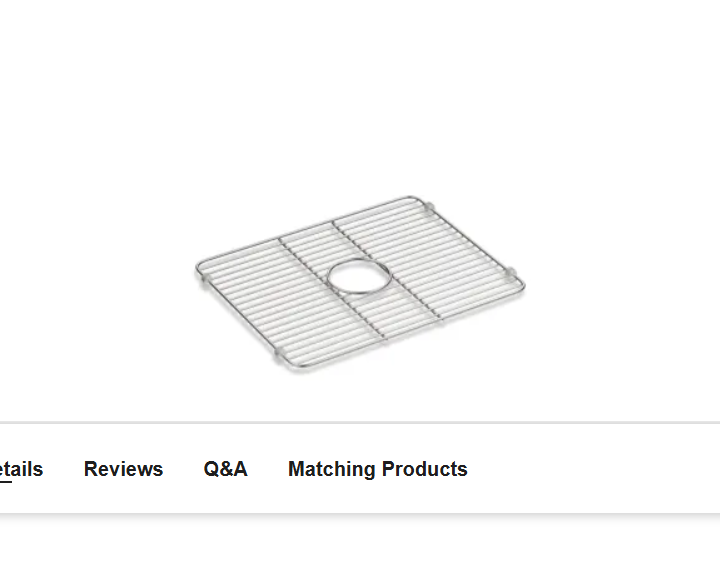Open the Reviews tab
Viewport: 720px width, 563px height.
(123, 469)
